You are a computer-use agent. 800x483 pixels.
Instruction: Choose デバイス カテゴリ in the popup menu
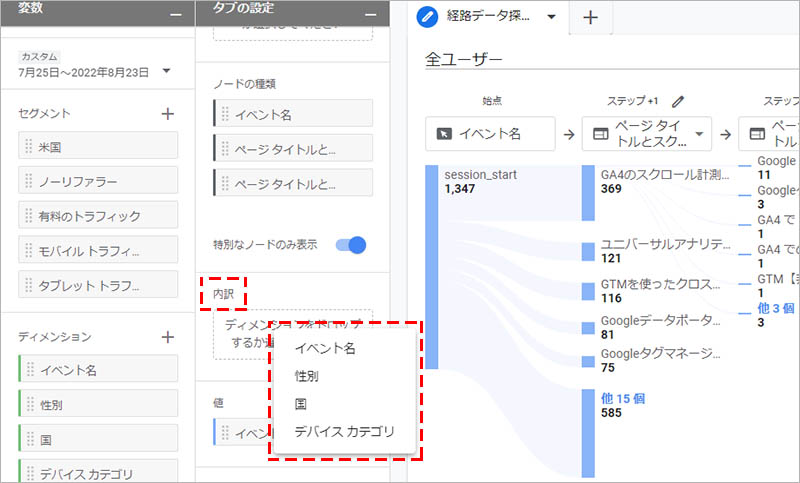click(344, 432)
